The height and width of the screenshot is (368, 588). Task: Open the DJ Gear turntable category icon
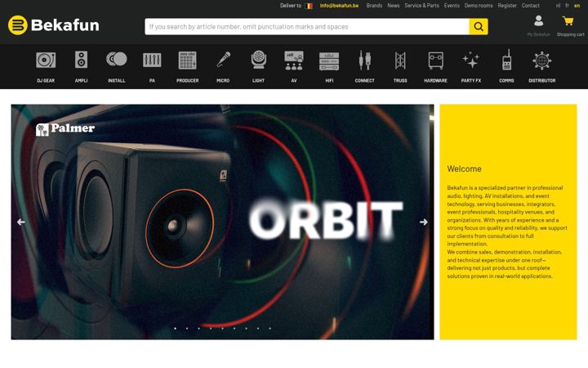click(46, 60)
